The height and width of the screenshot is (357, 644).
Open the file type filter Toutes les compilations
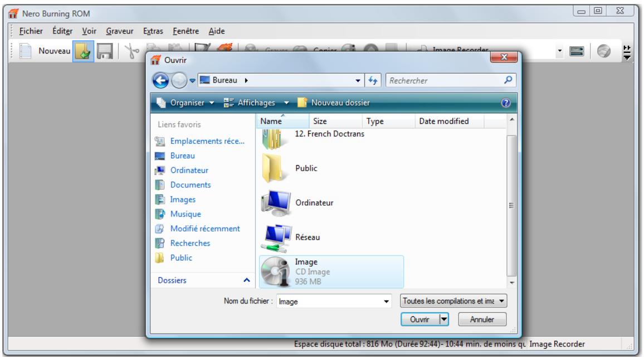[x=453, y=301]
